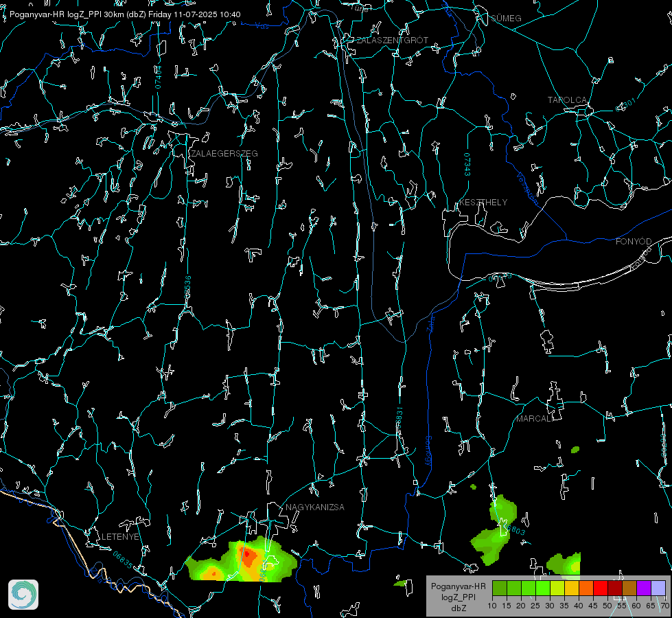Click the spiral weather service logo

(x=23, y=595)
